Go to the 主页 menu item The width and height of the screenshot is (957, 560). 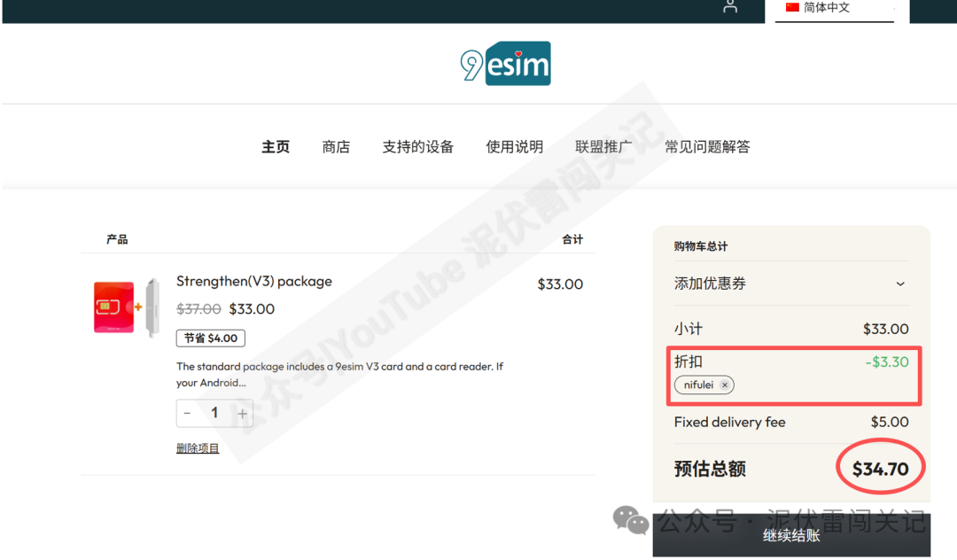coord(276,147)
